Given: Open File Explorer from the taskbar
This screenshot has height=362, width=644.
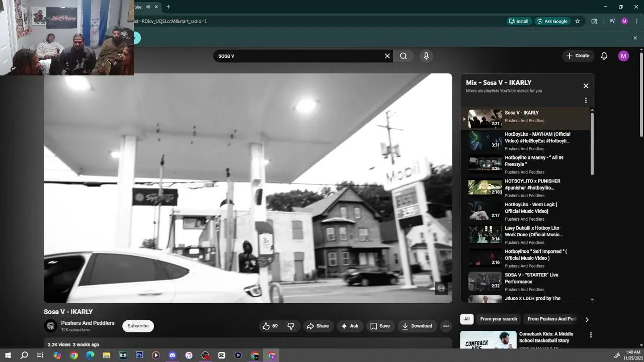Looking at the screenshot, I should (x=107, y=355).
